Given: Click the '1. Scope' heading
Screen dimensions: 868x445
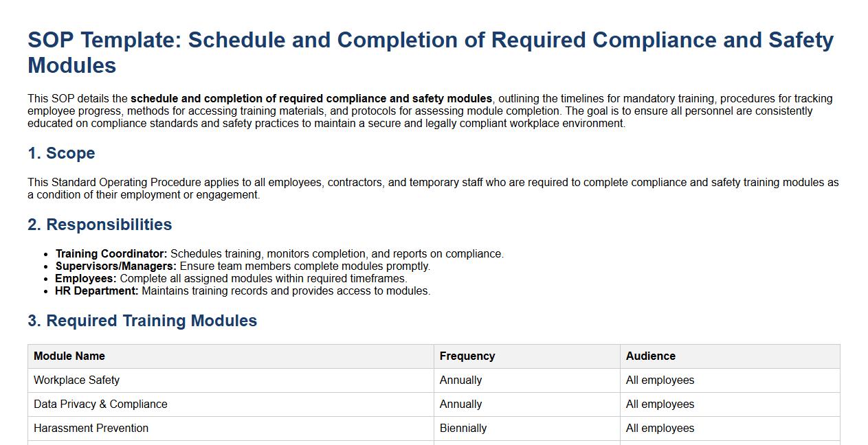Looking at the screenshot, I should pyautogui.click(x=61, y=153).
